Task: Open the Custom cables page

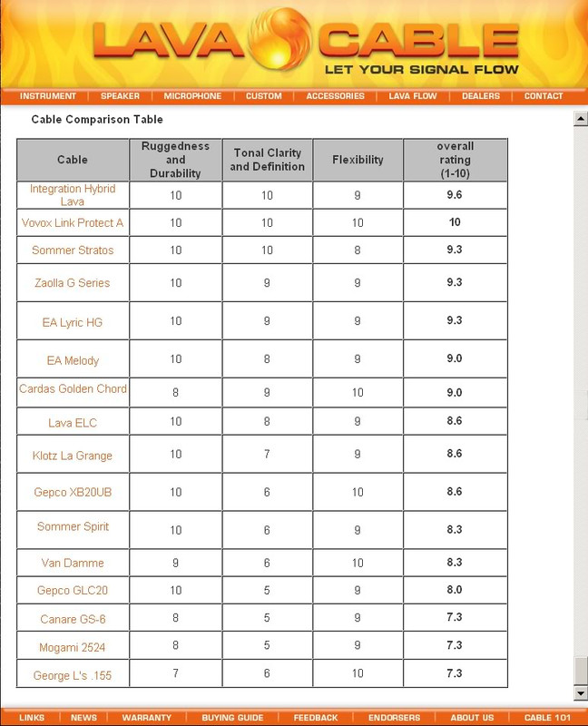Action: point(263,96)
